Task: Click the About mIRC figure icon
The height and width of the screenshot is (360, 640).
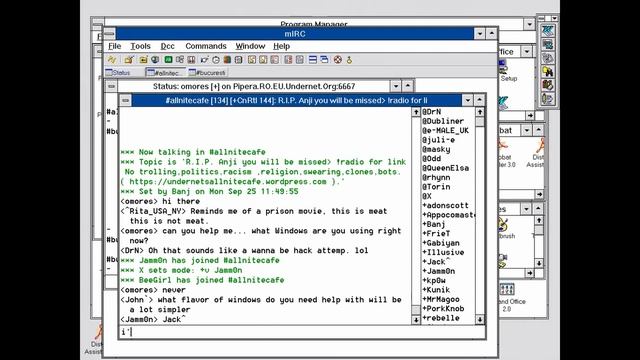Action: tap(349, 60)
